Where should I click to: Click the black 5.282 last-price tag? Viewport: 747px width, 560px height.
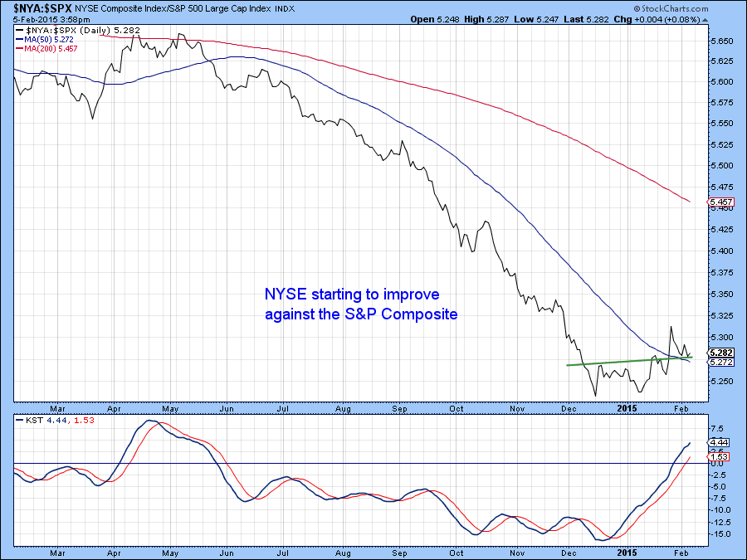click(721, 353)
